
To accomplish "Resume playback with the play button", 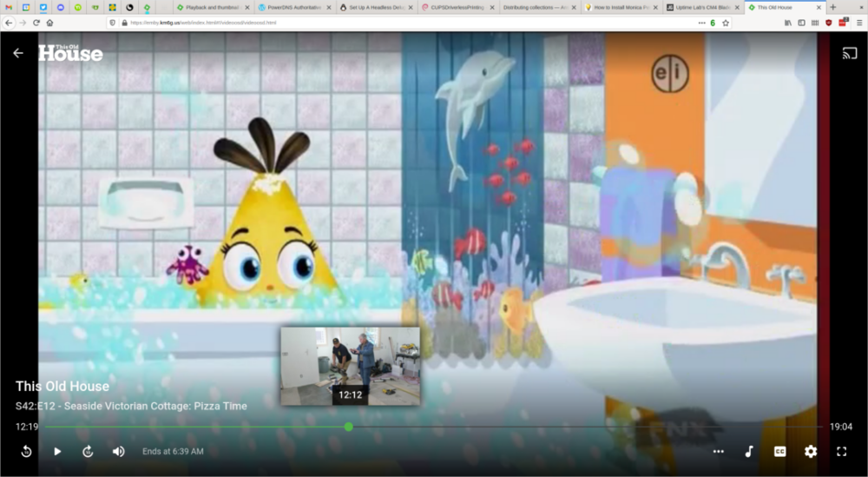I will coord(57,452).
